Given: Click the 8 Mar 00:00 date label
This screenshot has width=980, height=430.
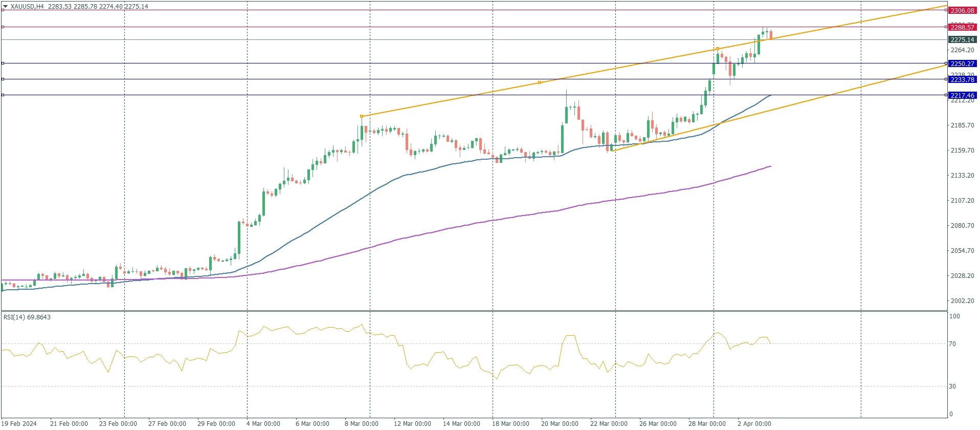Looking at the screenshot, I should [362, 424].
